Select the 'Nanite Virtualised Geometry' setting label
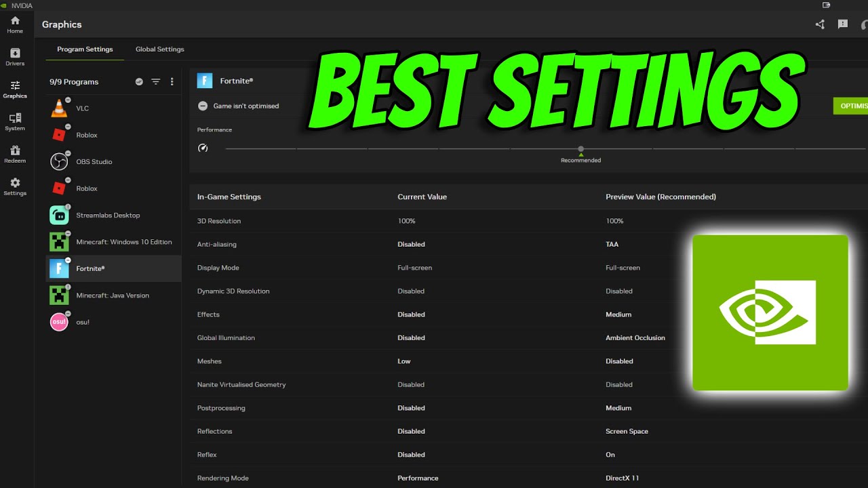The width and height of the screenshot is (868, 488). [x=241, y=384]
